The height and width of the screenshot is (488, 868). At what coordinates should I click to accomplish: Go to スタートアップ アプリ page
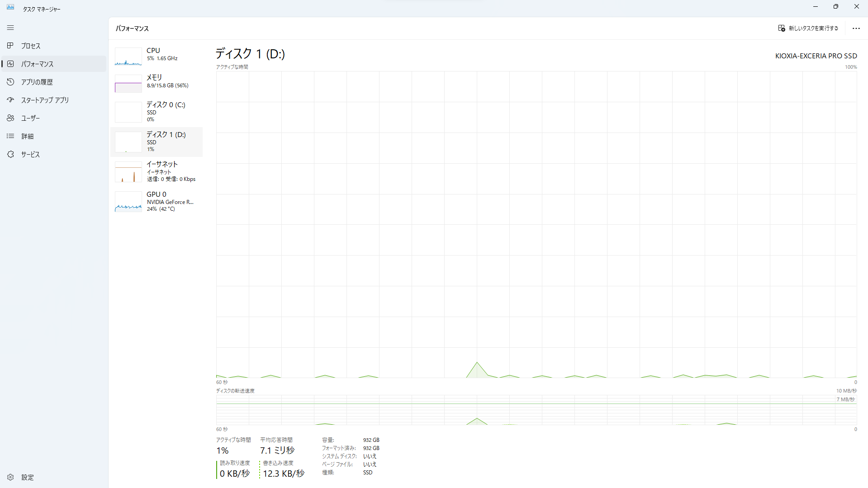pos(54,100)
